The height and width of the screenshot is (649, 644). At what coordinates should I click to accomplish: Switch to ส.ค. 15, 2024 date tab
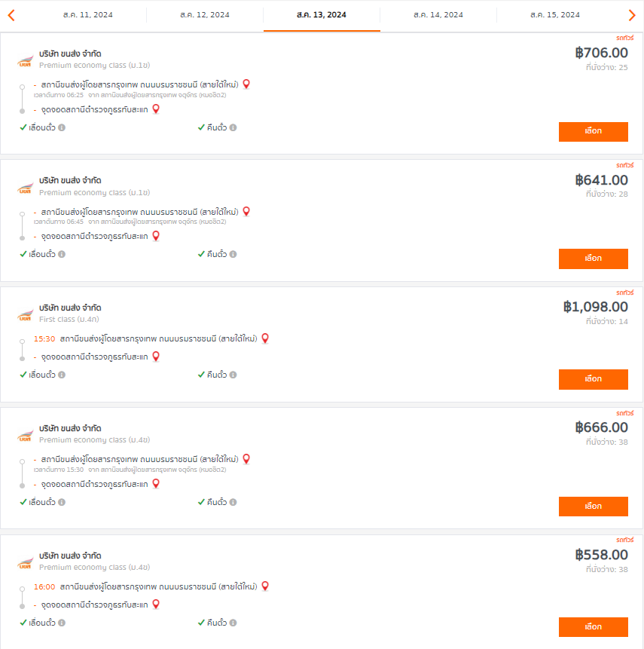555,15
